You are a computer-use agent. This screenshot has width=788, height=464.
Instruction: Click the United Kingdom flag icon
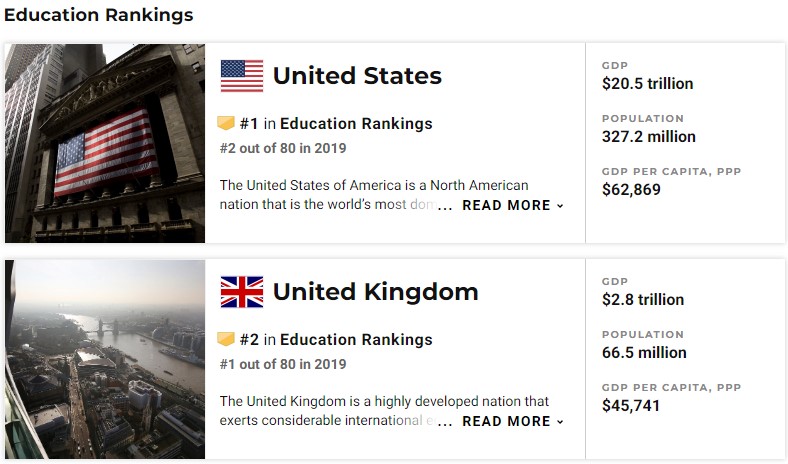click(242, 292)
